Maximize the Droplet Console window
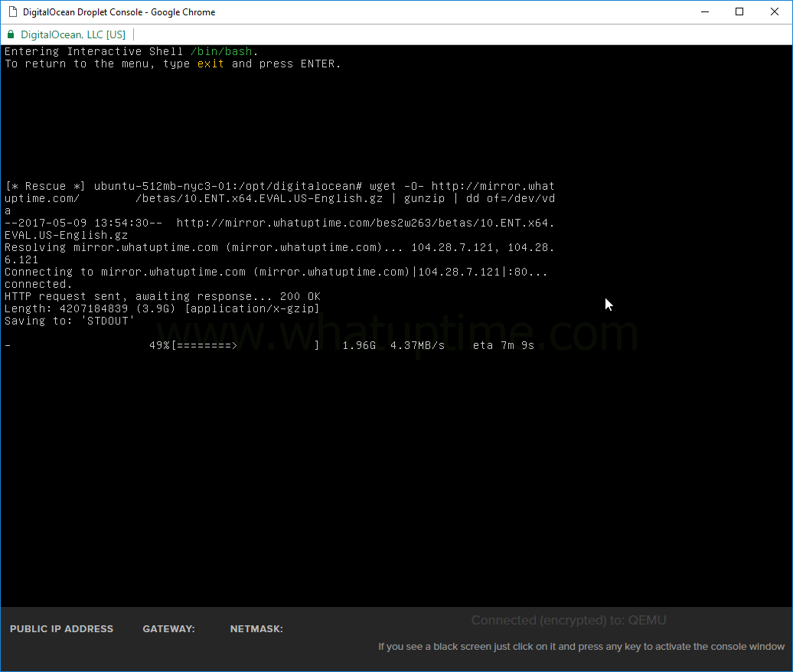The width and height of the screenshot is (793, 672). (739, 11)
